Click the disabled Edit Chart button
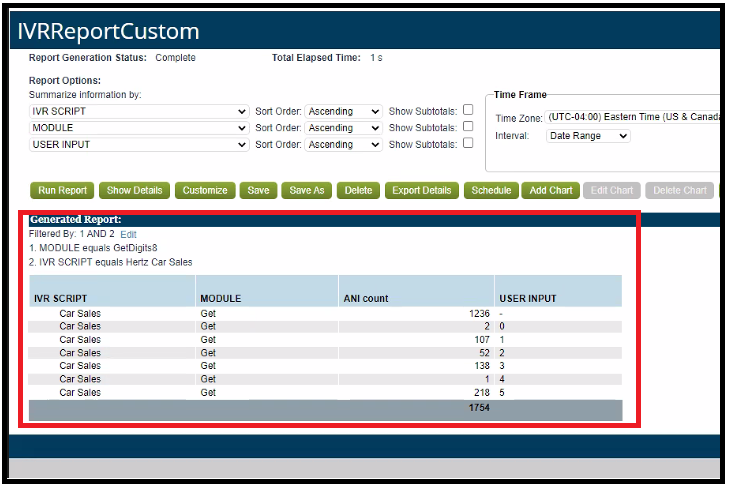Image resolution: width=729 pixels, height=488 pixels. [x=612, y=191]
